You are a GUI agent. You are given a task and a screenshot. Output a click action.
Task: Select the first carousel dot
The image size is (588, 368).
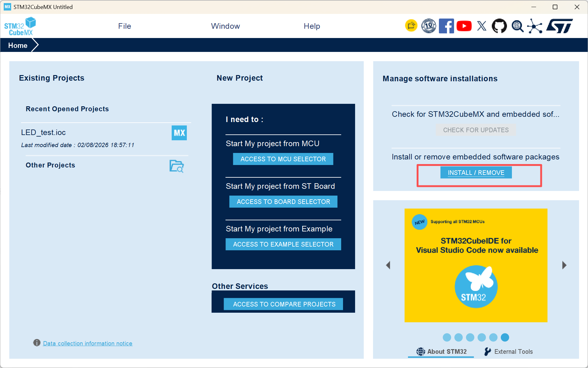(x=447, y=337)
